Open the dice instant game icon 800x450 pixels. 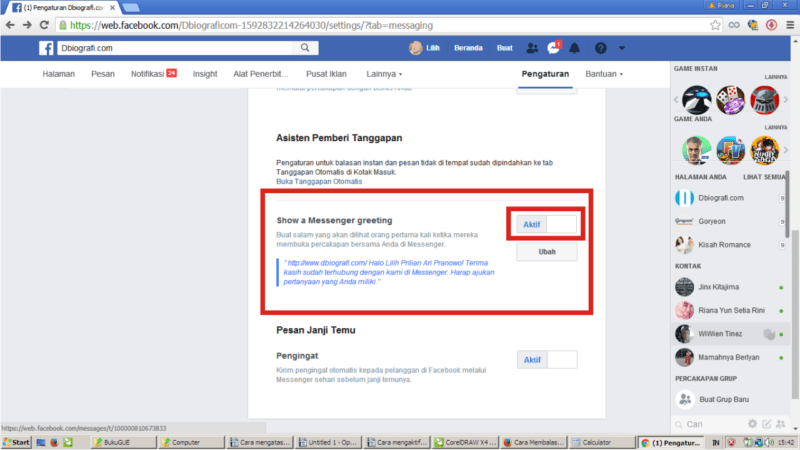point(730,99)
